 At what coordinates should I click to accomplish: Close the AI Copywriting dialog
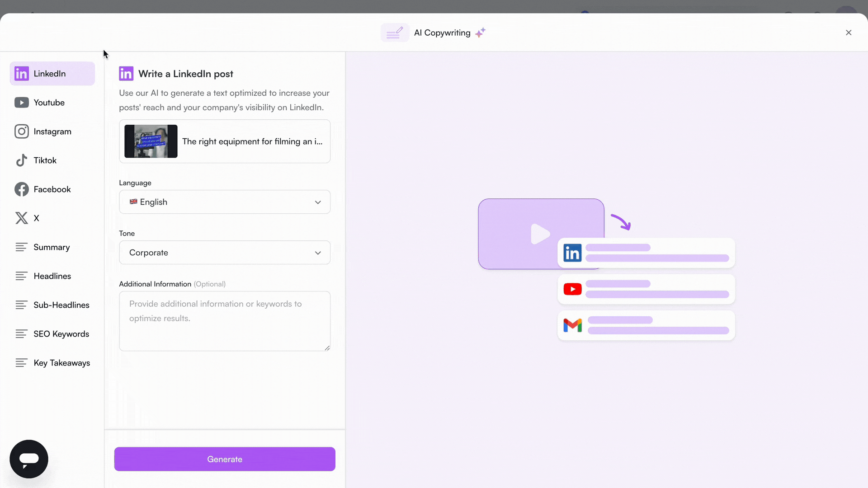[x=849, y=33]
